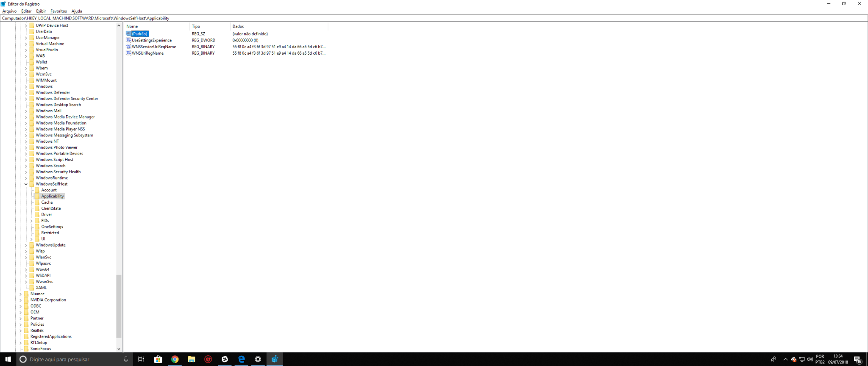Viewport: 868px width, 366px height.
Task: Click the tree scrollbar down arrow
Action: 119,349
